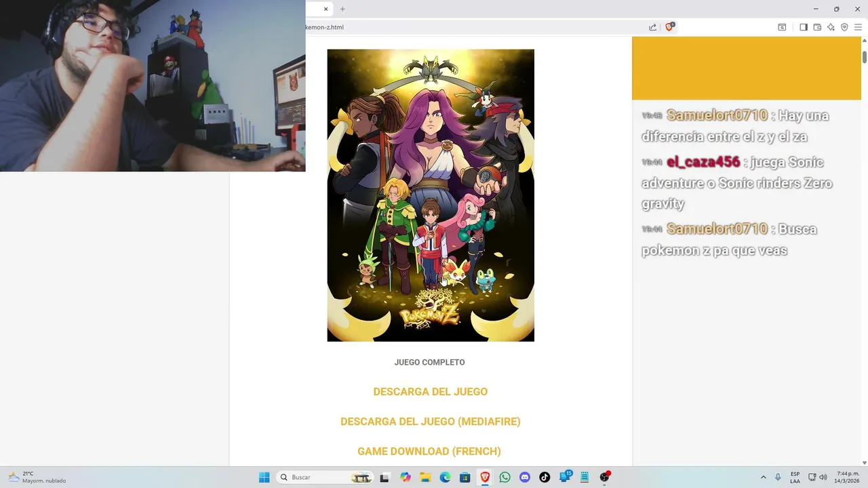Open Leo AI sparkle icon
The height and width of the screenshot is (488, 868).
tap(831, 27)
